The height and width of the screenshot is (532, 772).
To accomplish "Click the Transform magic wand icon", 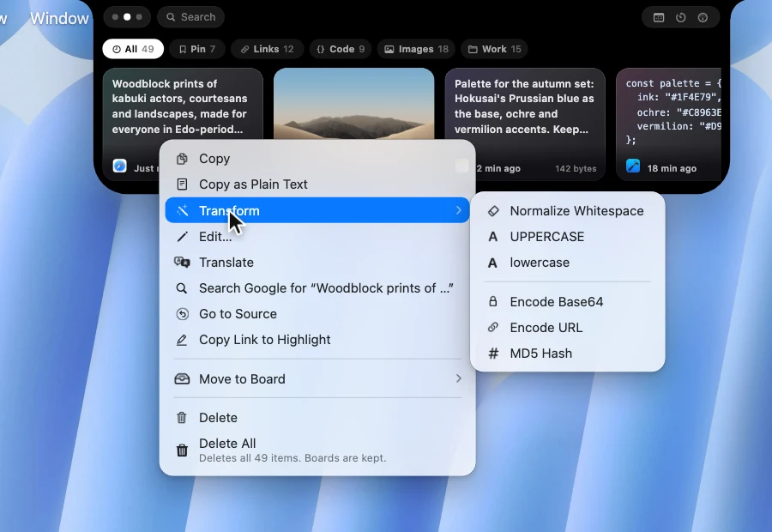I will coord(182,210).
